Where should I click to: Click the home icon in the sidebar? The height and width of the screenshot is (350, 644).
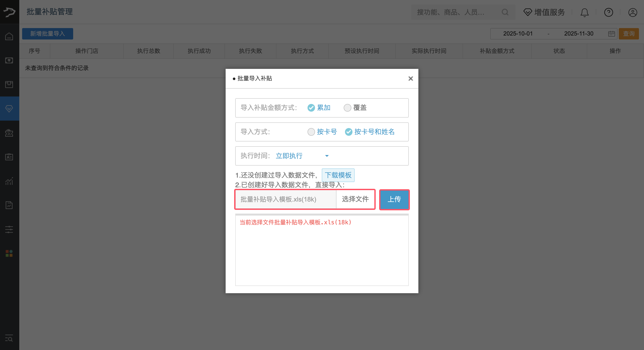point(9,37)
